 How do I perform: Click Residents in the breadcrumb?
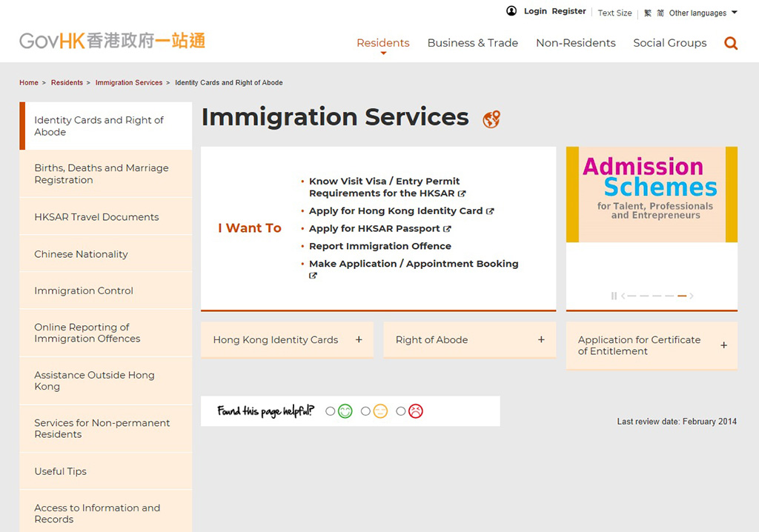67,83
